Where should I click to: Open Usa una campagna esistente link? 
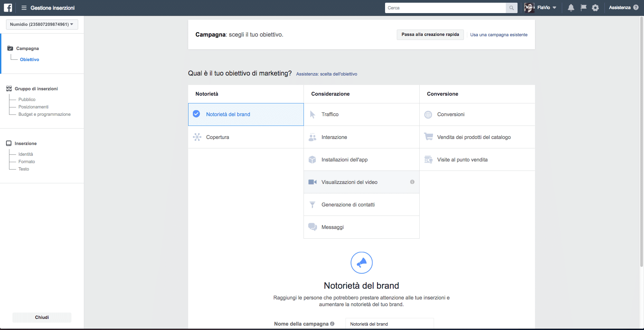click(x=499, y=35)
